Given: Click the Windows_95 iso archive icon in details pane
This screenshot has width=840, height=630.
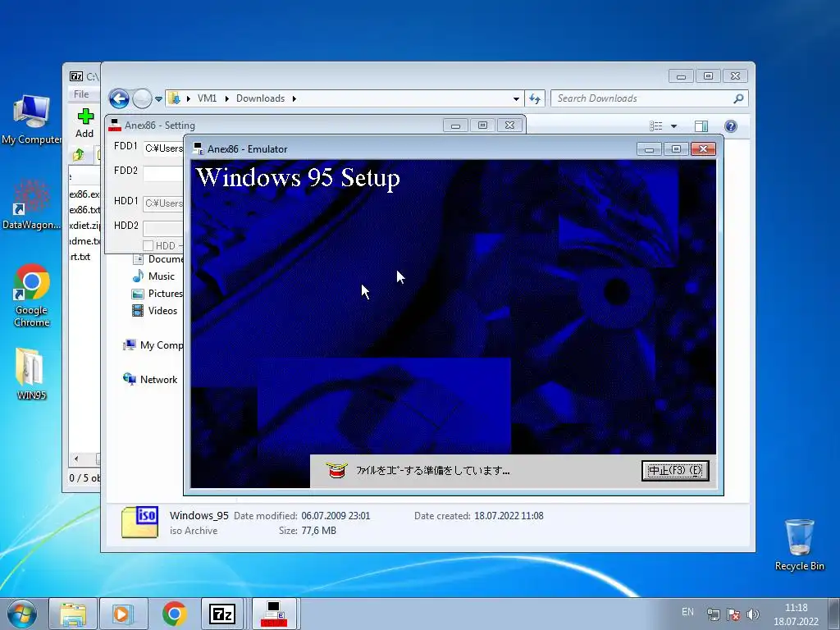Looking at the screenshot, I should tap(139, 522).
